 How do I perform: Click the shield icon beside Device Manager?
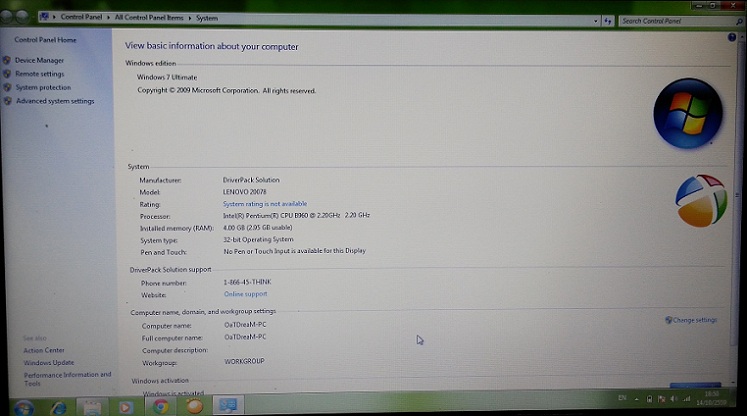tap(7, 61)
